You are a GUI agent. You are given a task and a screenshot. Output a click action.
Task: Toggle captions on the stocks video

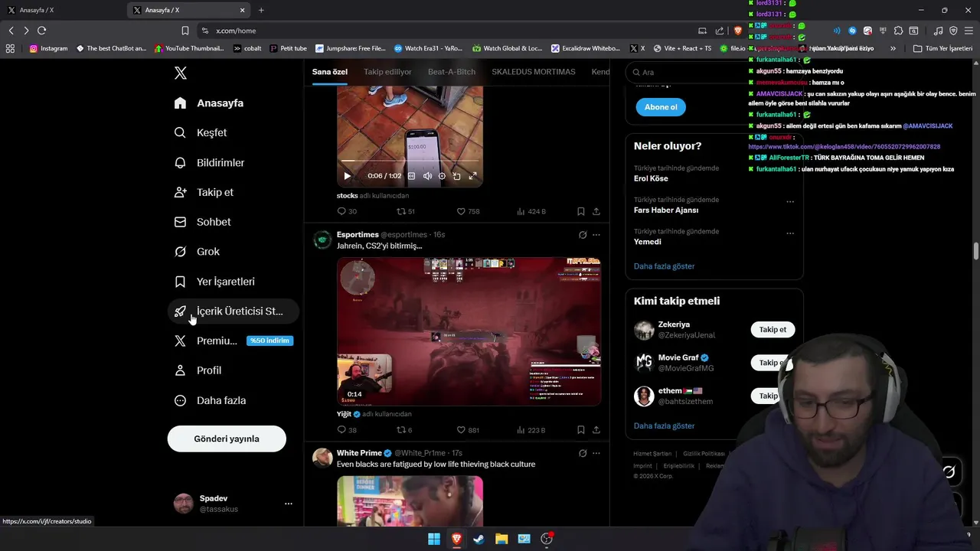click(x=411, y=176)
